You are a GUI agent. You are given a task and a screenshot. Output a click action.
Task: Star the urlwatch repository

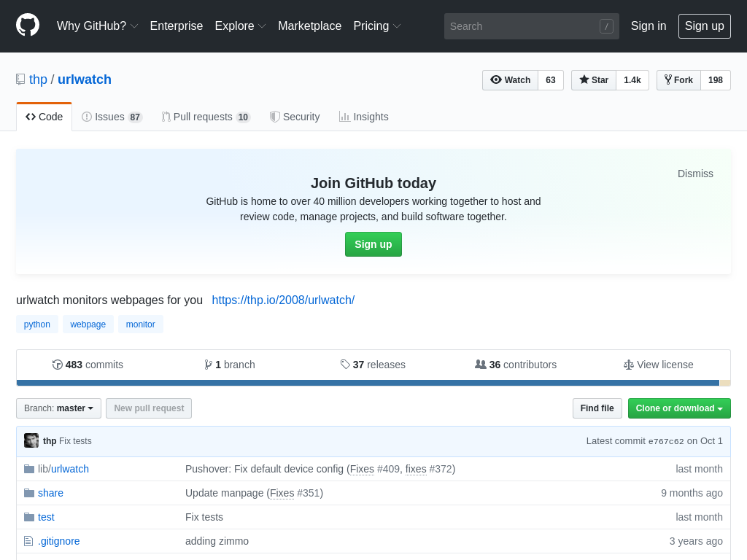(594, 80)
